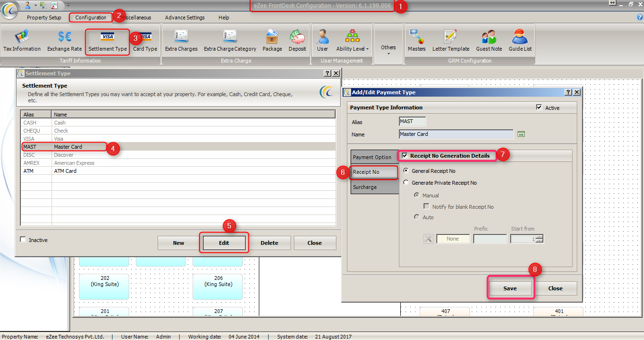Click the Prefix input field

coord(490,239)
